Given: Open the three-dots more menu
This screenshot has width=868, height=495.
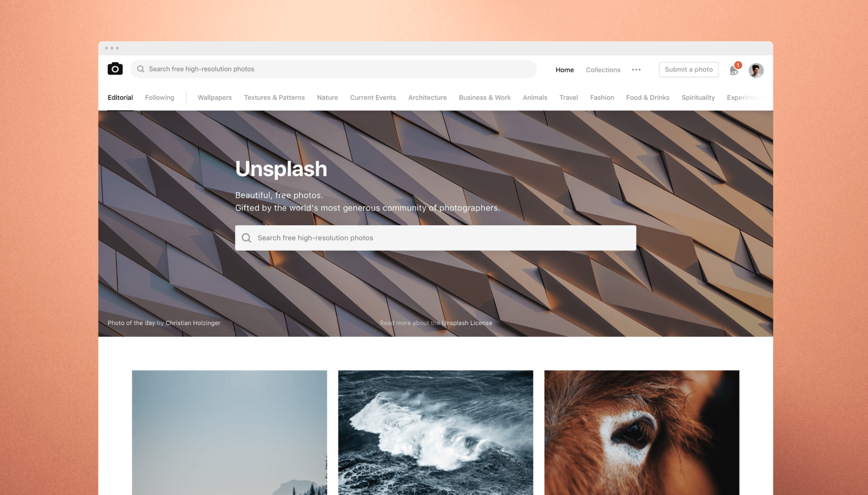Looking at the screenshot, I should coord(636,70).
